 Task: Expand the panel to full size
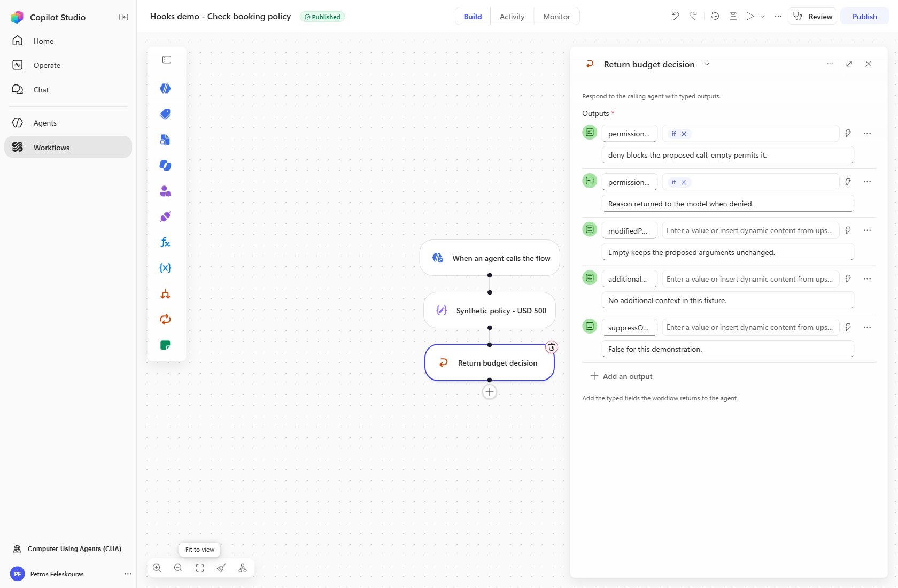(849, 64)
